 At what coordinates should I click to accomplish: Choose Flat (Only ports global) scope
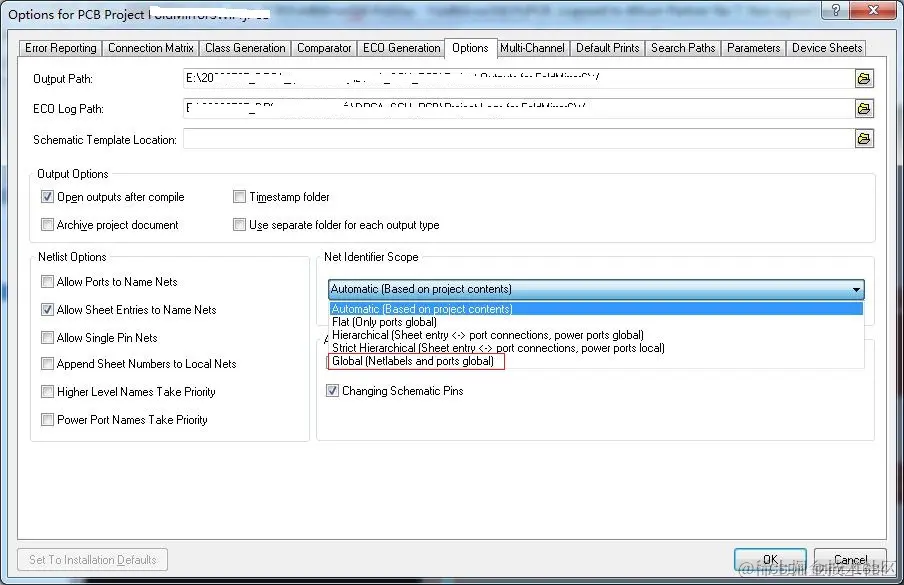[x=385, y=322]
